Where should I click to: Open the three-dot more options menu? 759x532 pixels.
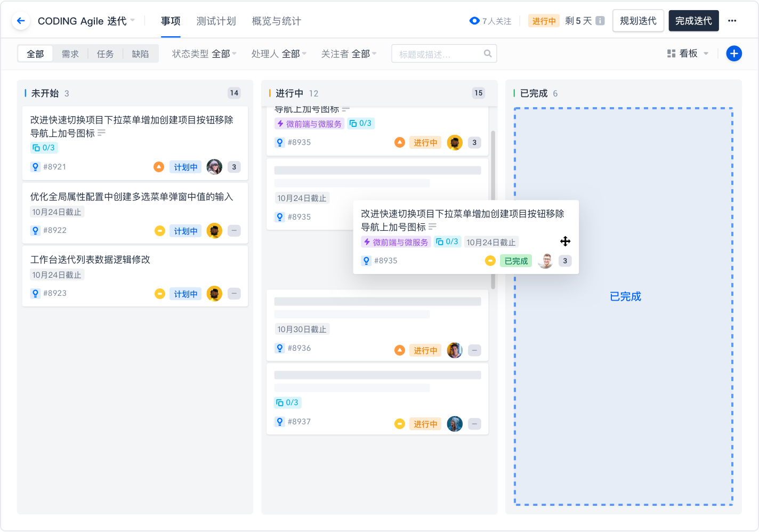[x=732, y=21]
